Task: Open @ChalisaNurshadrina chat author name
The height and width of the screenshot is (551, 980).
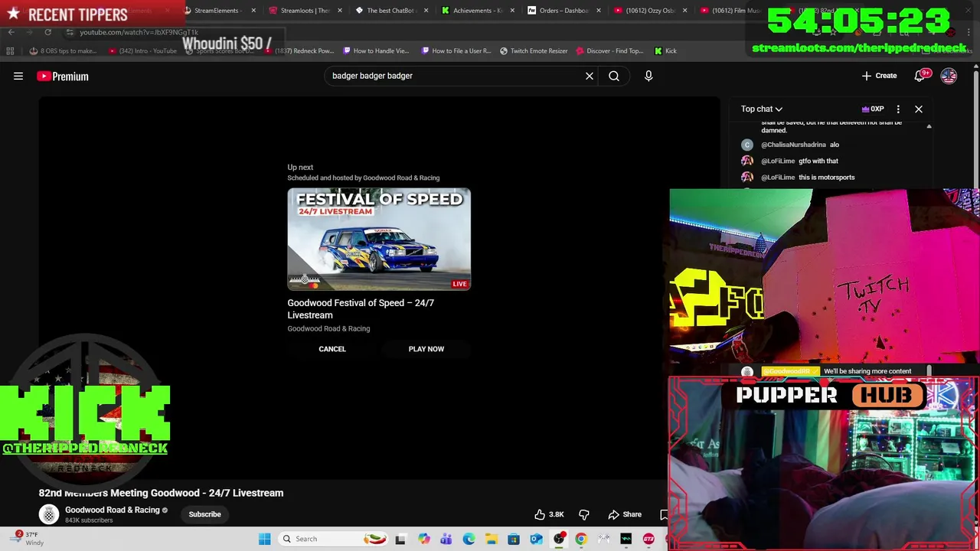Action: 793,145
